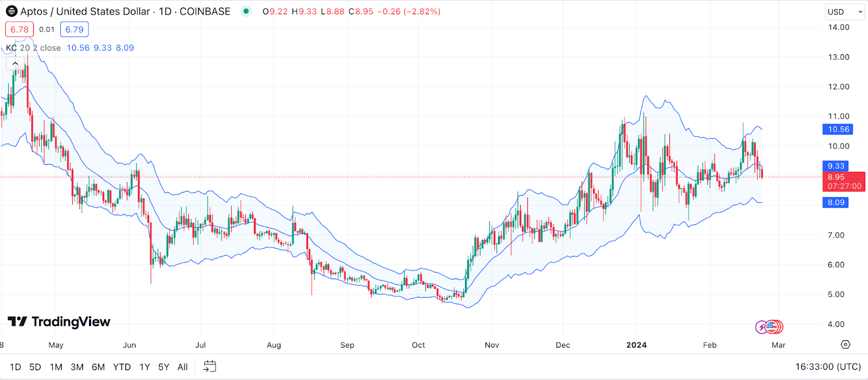Select the 5D time range
Screen dimensions: 868x380
[35, 367]
